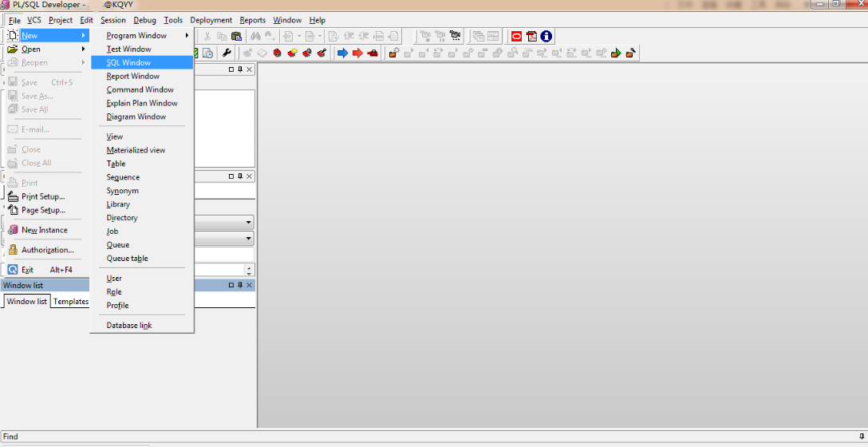This screenshot has height=447, width=868.
Task: Click the tile windows icon
Action: point(493,37)
